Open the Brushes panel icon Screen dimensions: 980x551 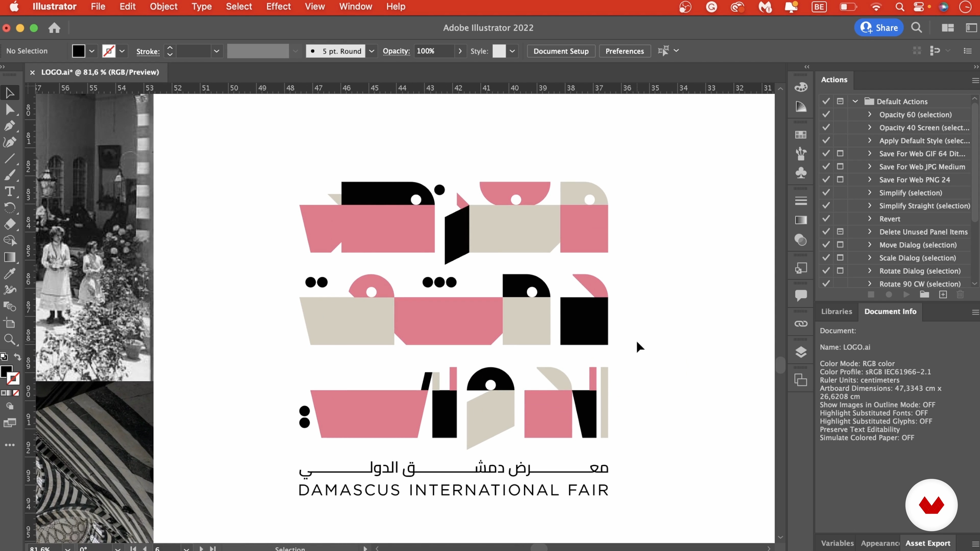(801, 154)
